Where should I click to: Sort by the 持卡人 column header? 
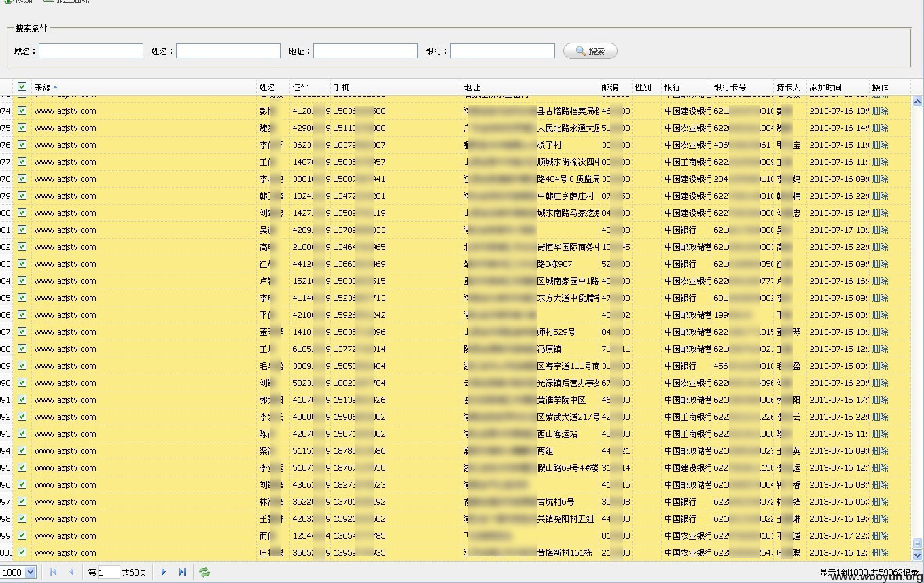point(790,87)
